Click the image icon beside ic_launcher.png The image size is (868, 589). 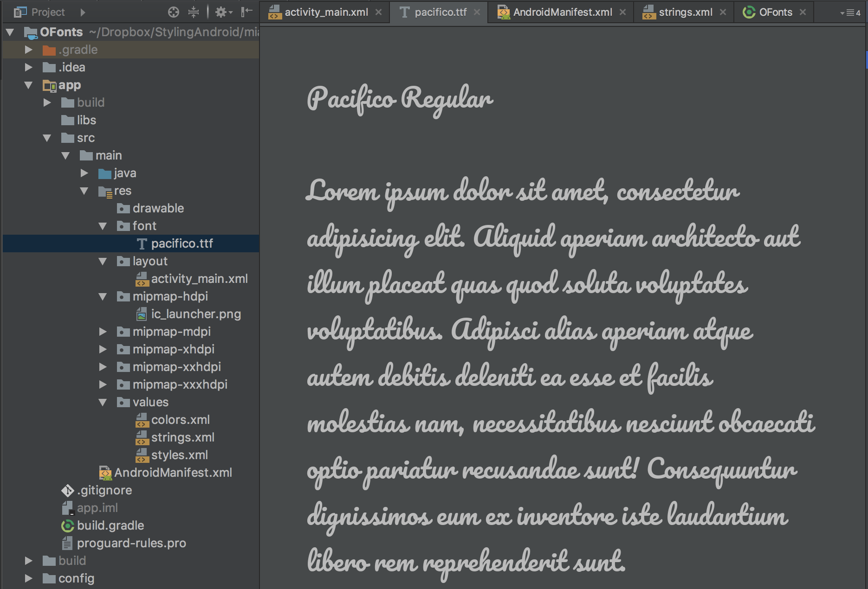click(142, 314)
